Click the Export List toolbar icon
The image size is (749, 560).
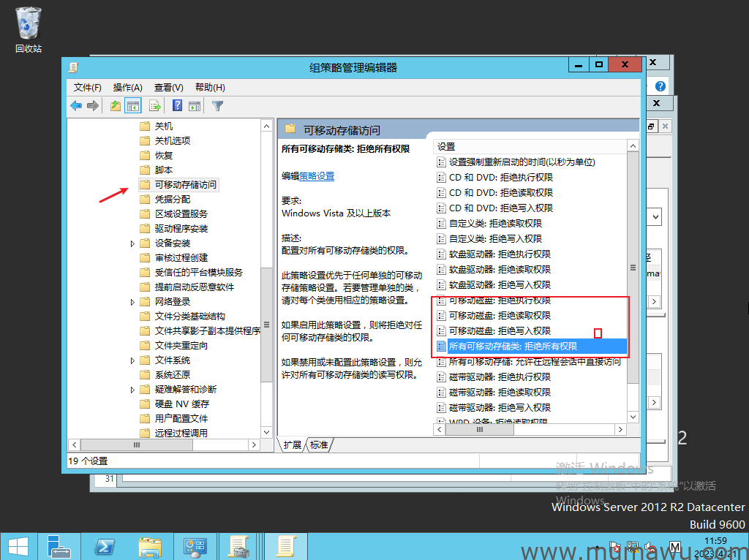tap(154, 106)
